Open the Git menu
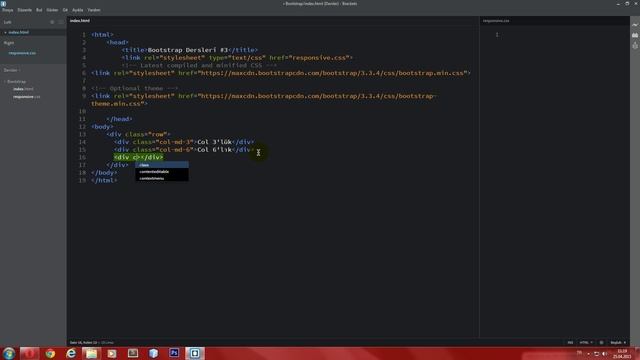Screen dimensions: 640x360 [x=65, y=10]
